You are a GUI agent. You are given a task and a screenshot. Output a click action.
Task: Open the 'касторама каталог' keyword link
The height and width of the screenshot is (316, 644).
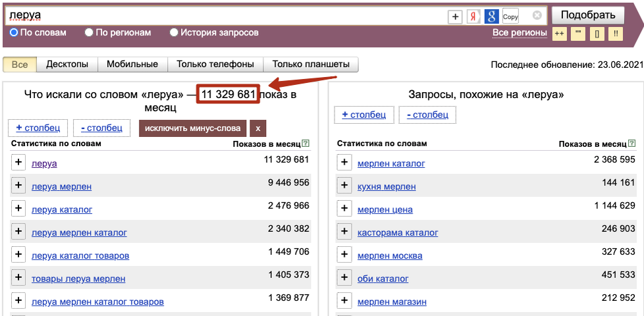[x=398, y=232]
